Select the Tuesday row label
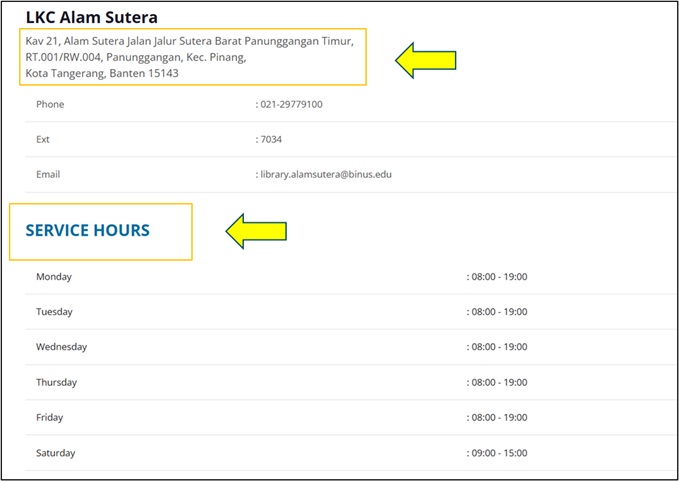 click(x=55, y=312)
